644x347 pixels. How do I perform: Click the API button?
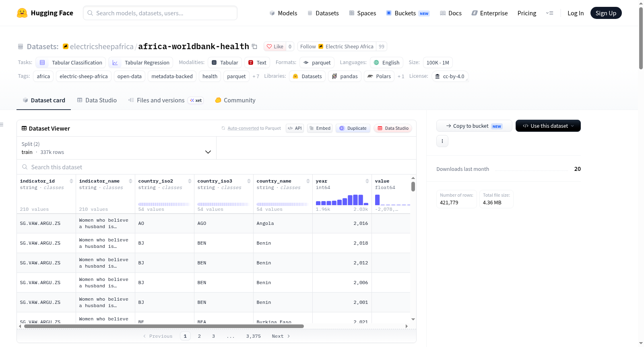click(x=295, y=128)
